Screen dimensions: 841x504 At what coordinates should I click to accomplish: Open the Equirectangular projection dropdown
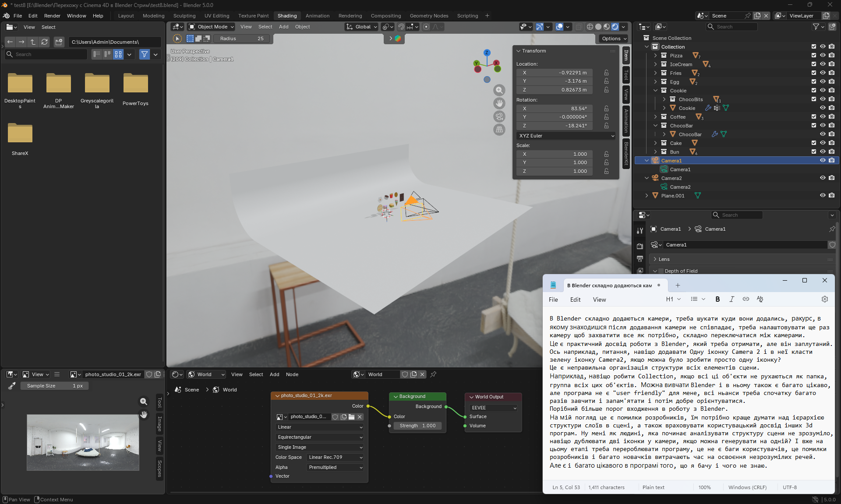(x=320, y=437)
